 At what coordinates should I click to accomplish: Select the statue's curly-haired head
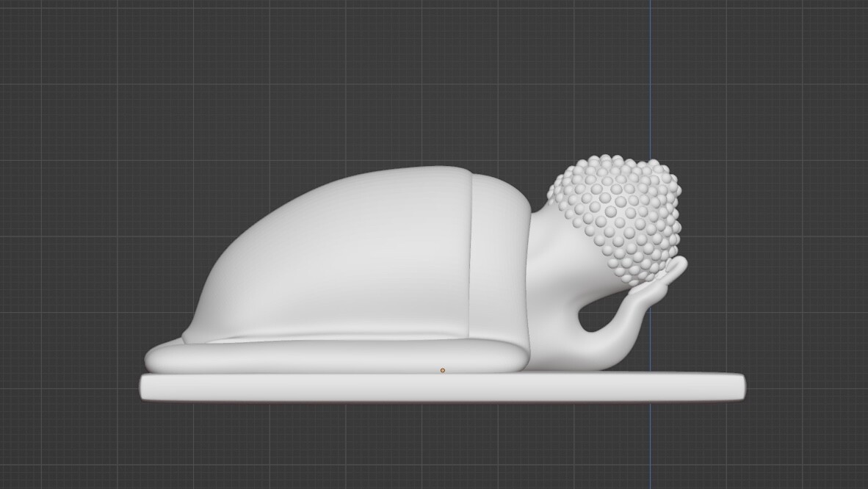point(616,219)
